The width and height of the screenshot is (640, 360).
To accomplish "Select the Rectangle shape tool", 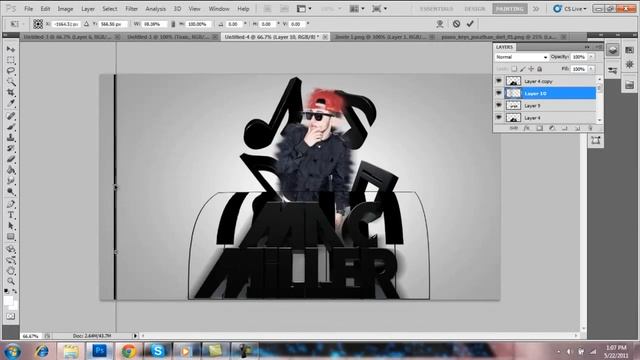I will [x=11, y=237].
